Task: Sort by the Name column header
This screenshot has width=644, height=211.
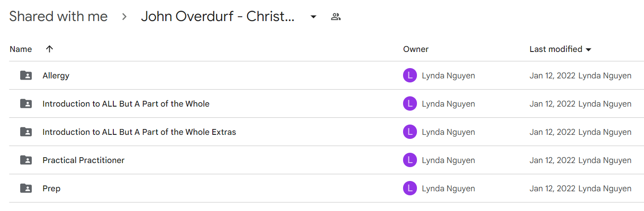Action: click(21, 49)
